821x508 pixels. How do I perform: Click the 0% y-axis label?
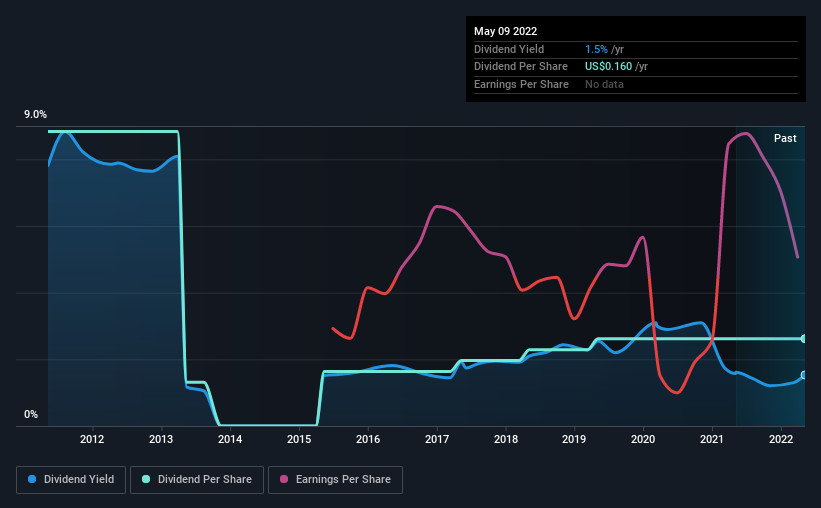tap(31, 414)
